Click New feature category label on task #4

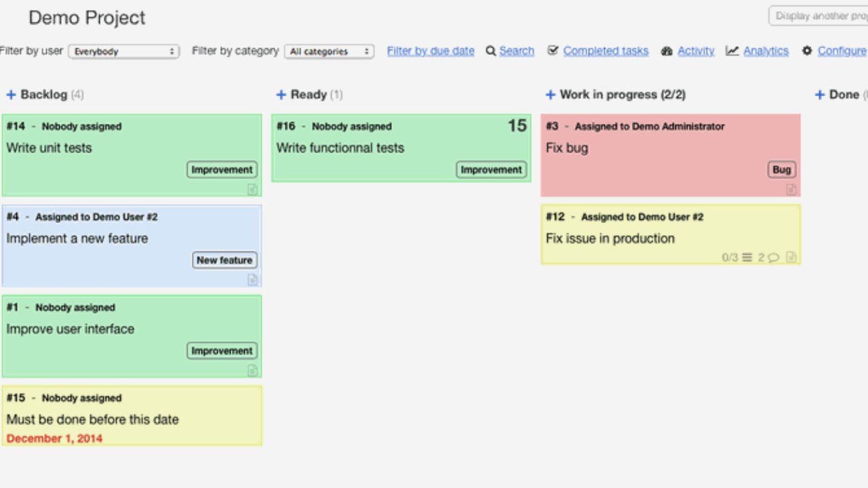[x=224, y=260]
